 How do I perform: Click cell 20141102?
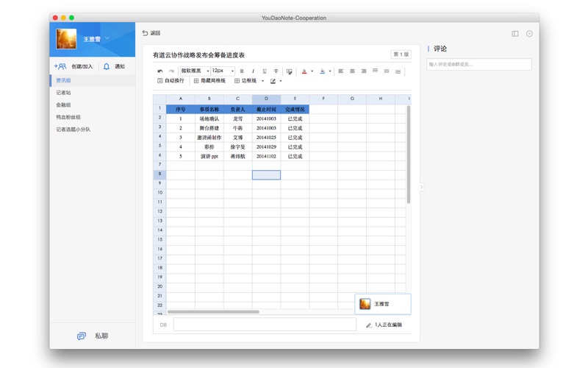(266, 156)
